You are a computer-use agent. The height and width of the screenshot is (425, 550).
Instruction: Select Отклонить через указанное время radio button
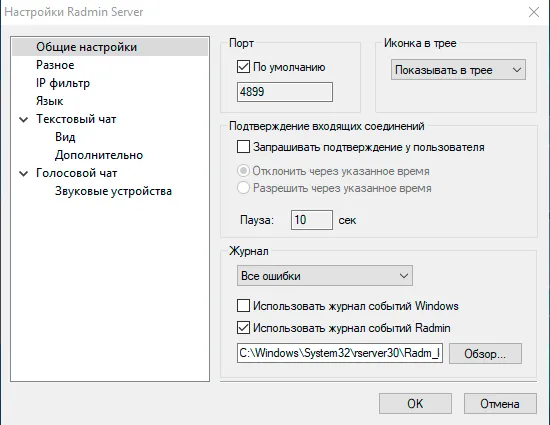[243, 171]
